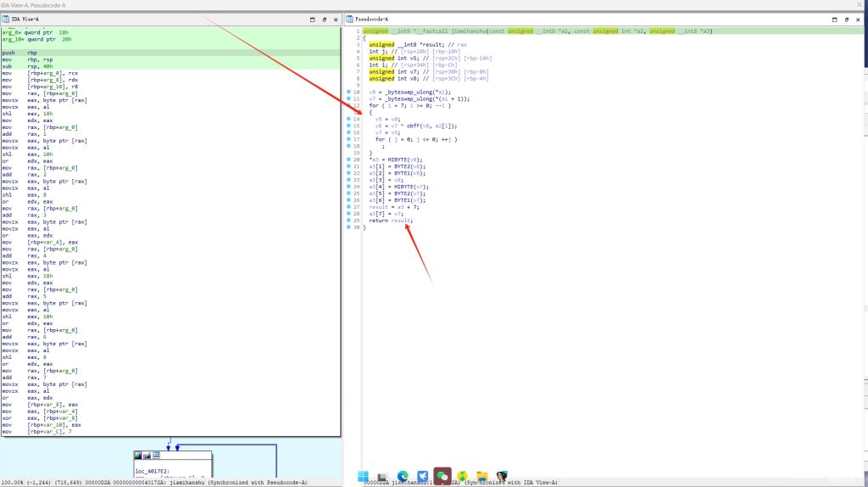The image size is (868, 487).
Task: Click the 'IDA View-A, Pseudocode-A' window title
Action: click(x=33, y=5)
